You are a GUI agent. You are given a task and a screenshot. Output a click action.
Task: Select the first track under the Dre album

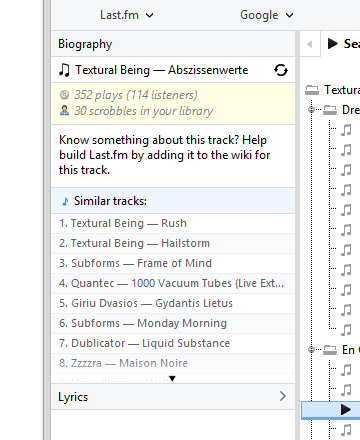click(346, 130)
